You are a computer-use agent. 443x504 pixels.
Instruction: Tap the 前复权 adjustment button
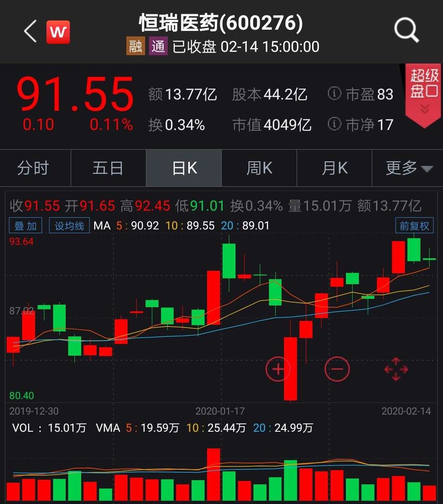[x=414, y=226]
